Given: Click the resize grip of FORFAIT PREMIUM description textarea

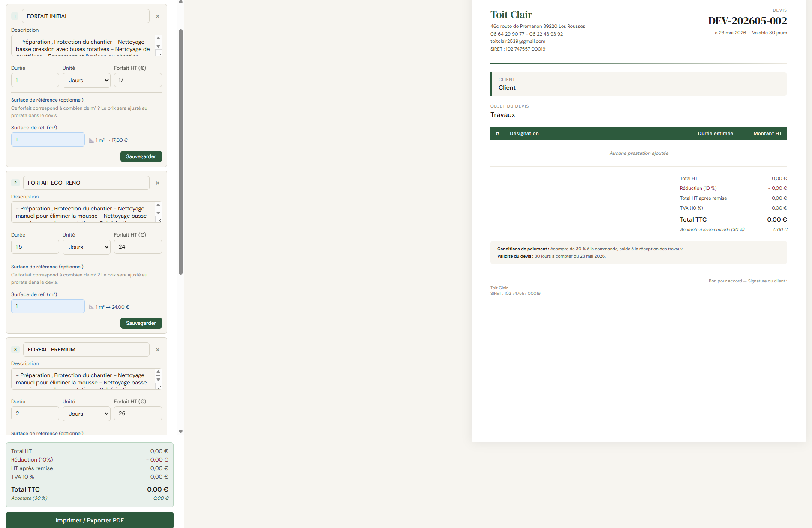Looking at the screenshot, I should (x=159, y=387).
